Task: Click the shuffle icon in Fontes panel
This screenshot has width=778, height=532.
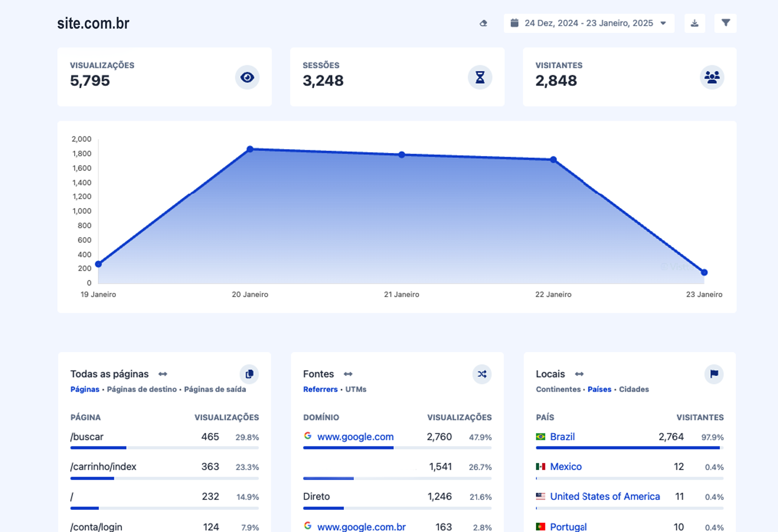Action: [x=482, y=374]
